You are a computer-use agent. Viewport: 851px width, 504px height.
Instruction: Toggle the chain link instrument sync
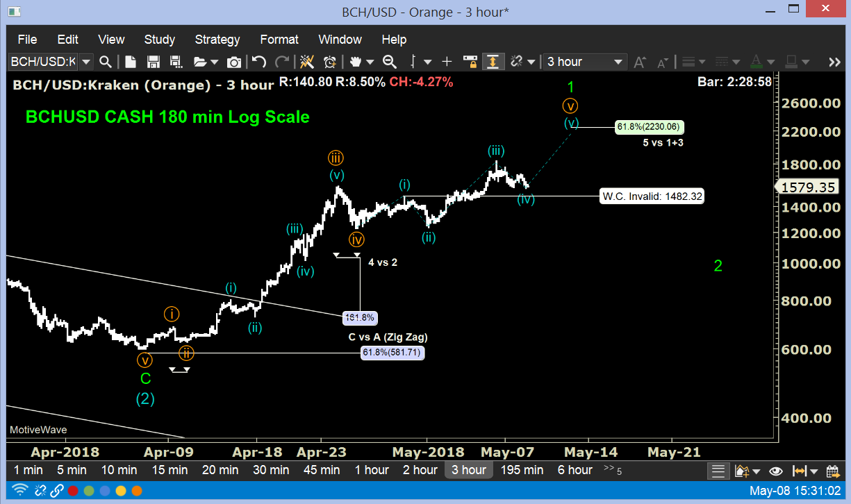coord(518,62)
